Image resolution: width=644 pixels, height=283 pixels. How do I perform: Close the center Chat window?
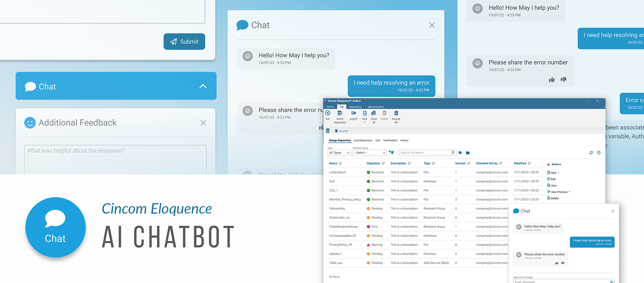(432, 25)
